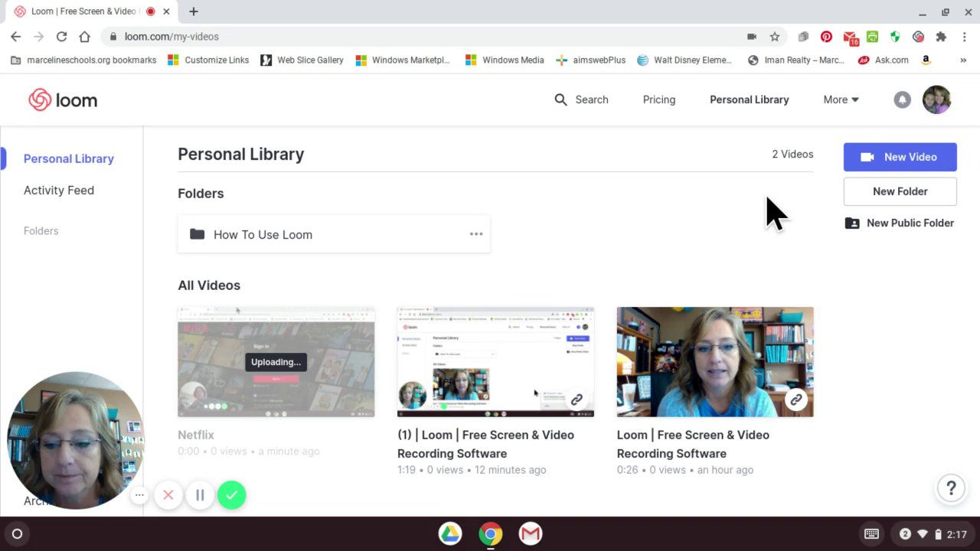Image resolution: width=980 pixels, height=551 pixels.
Task: Open Windows Media bookmark
Action: pyautogui.click(x=505, y=60)
